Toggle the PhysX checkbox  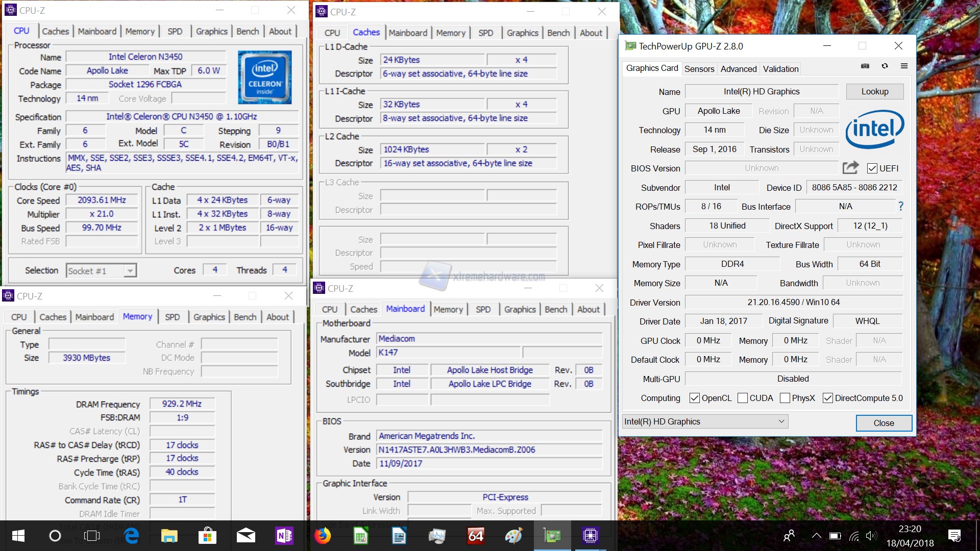(785, 398)
